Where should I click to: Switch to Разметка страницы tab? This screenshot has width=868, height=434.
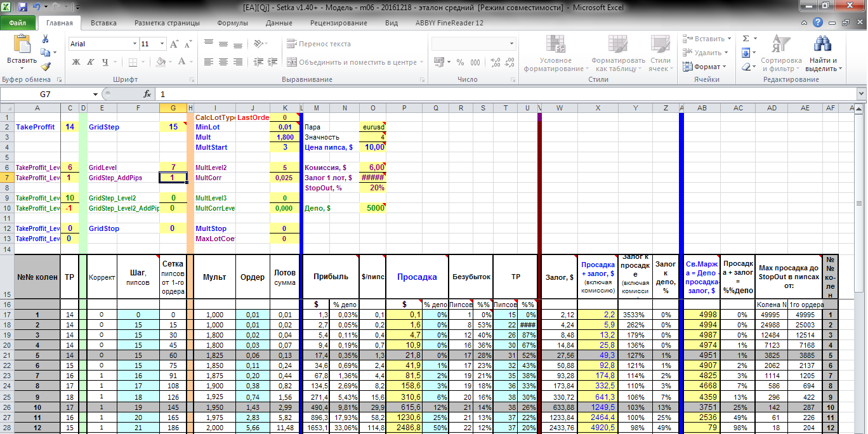pyautogui.click(x=167, y=23)
